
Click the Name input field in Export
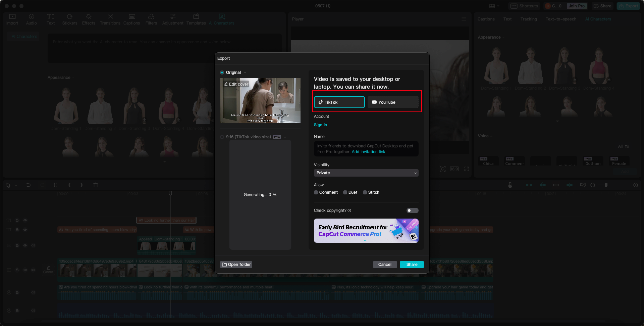366,149
